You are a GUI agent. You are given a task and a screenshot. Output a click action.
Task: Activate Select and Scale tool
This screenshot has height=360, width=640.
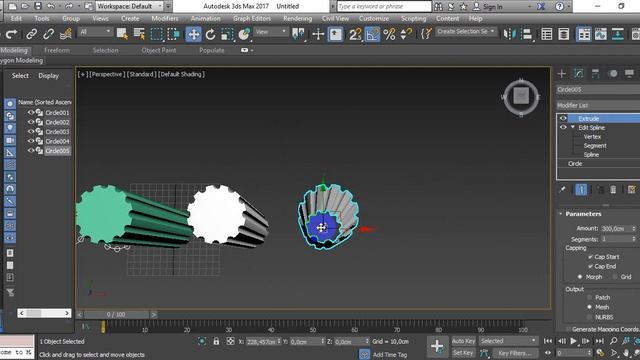click(x=227, y=34)
